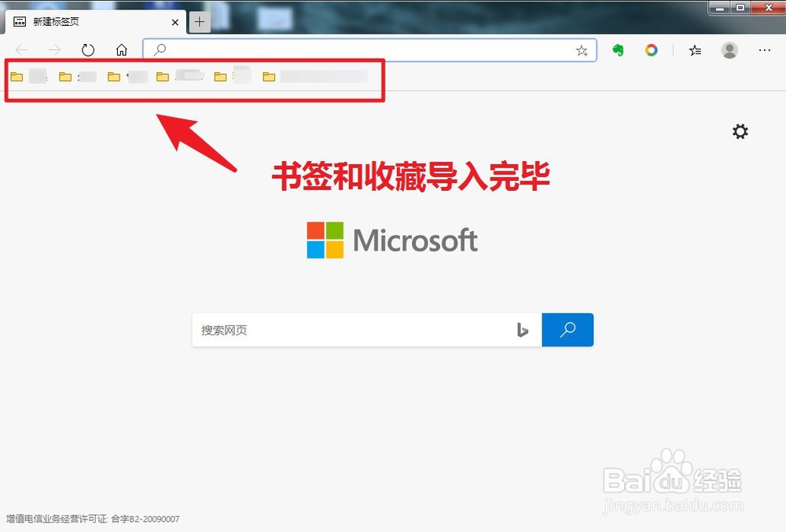Image resolution: width=786 pixels, height=532 pixels.
Task: Open the second bookmark folder
Action: pos(78,77)
